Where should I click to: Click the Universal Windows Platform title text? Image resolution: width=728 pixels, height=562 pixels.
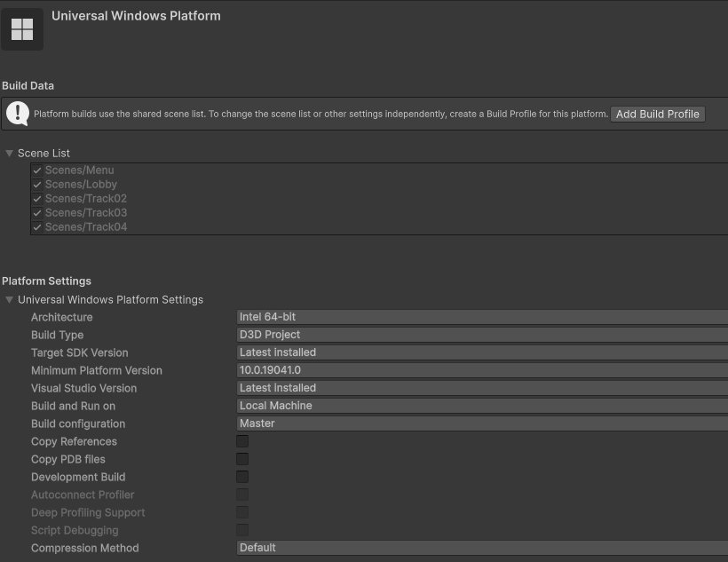click(136, 16)
